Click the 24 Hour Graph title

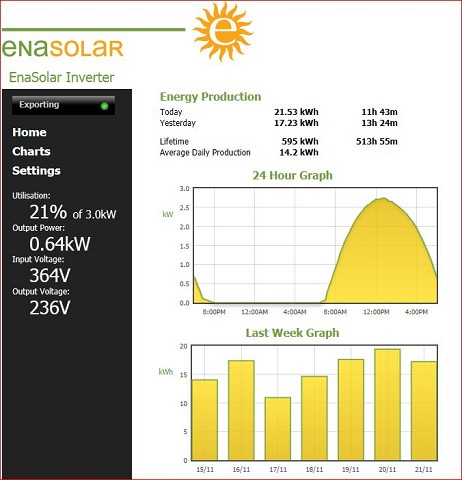[292, 175]
